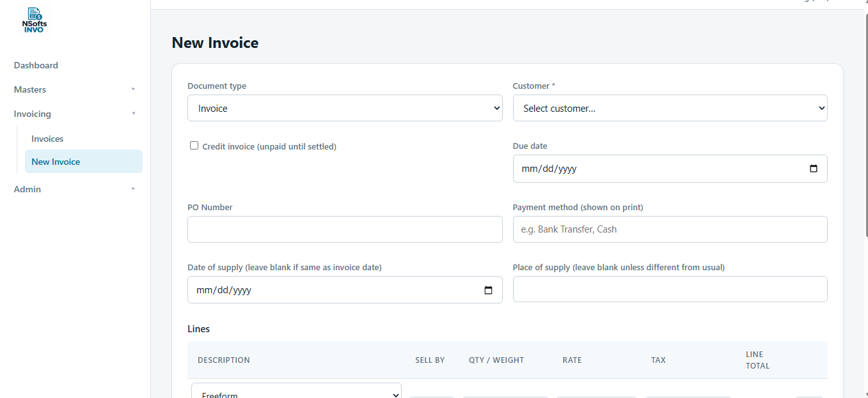868x398 pixels.
Task: Select the Invoicing sidebar section
Action: pyautogui.click(x=33, y=114)
